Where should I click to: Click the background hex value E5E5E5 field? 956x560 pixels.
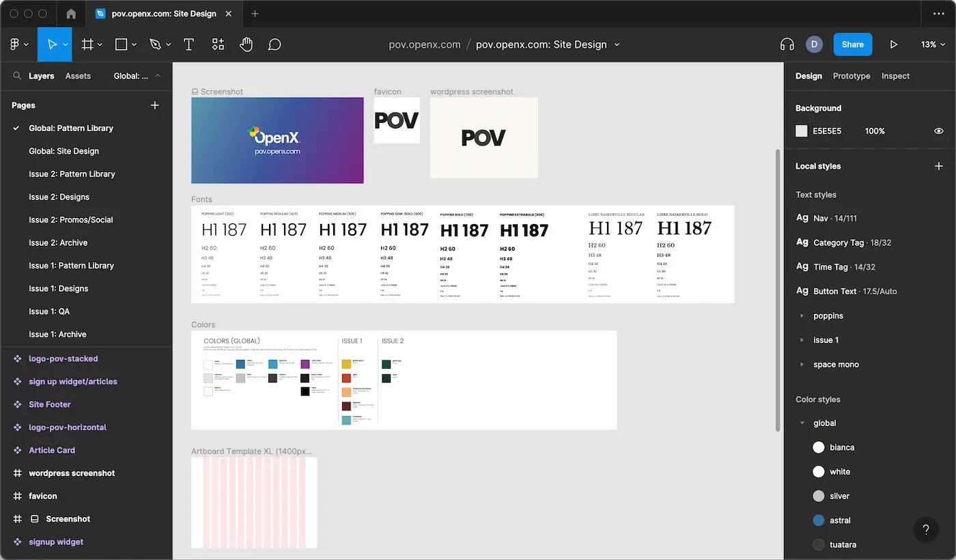click(827, 131)
